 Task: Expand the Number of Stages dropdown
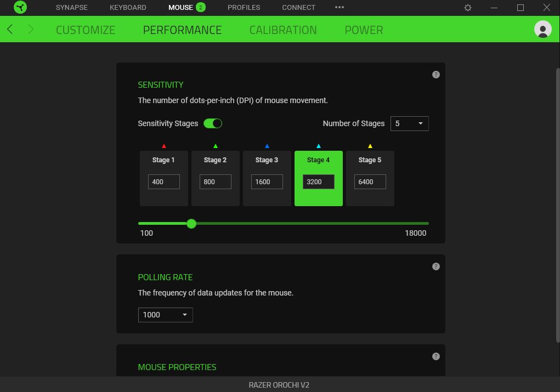pos(409,123)
